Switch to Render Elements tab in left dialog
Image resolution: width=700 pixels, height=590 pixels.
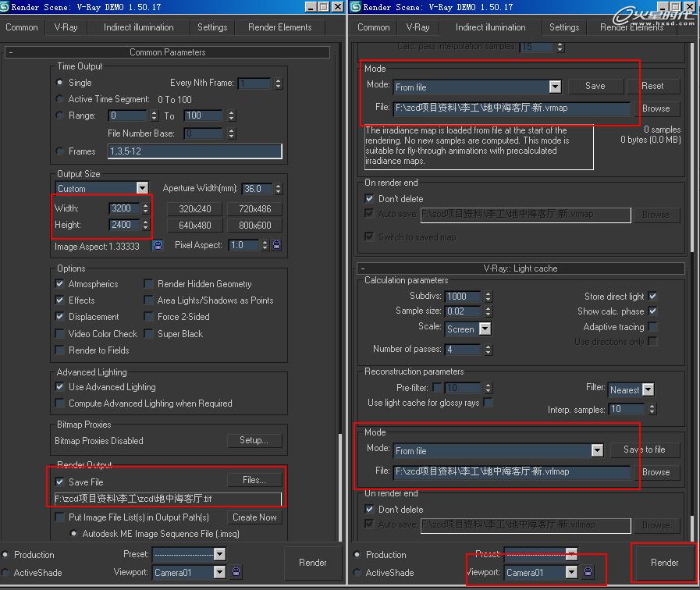pyautogui.click(x=279, y=27)
